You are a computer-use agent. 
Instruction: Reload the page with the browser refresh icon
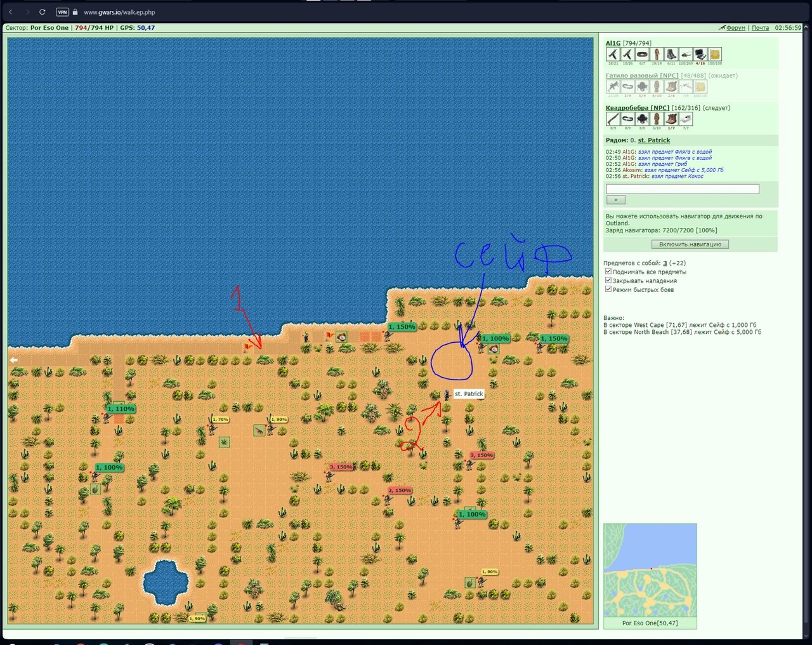pos(43,12)
